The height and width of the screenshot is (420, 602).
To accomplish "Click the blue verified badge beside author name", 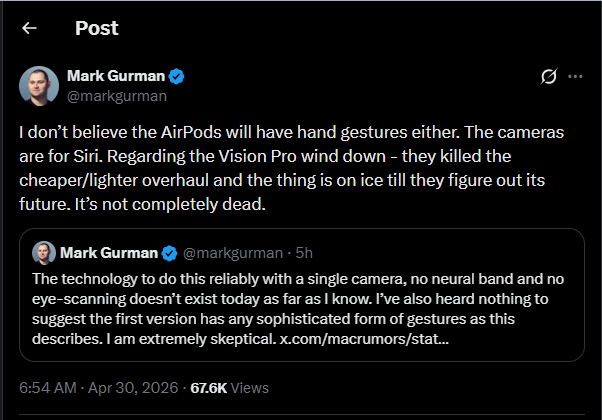I will 174,76.
